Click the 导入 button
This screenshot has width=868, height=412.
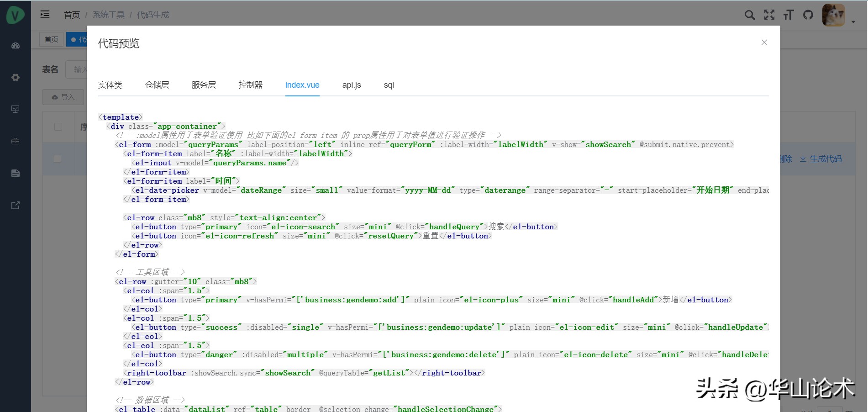pyautogui.click(x=63, y=97)
